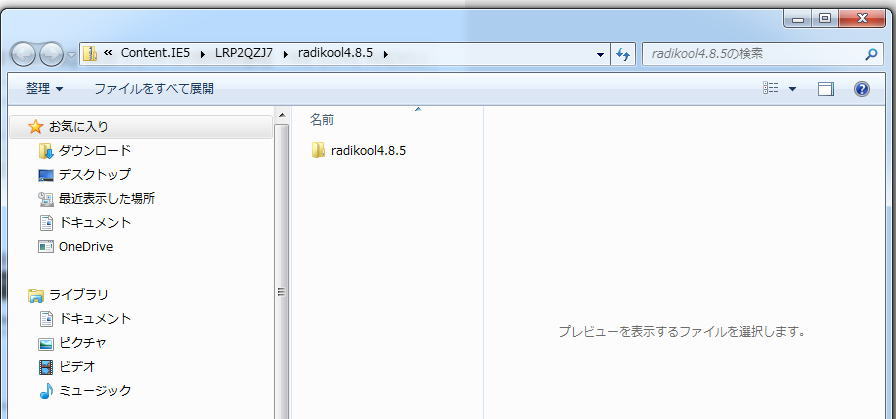This screenshot has width=896, height=419.
Task: Open arrow menu after Content.IE5
Action: [203, 54]
